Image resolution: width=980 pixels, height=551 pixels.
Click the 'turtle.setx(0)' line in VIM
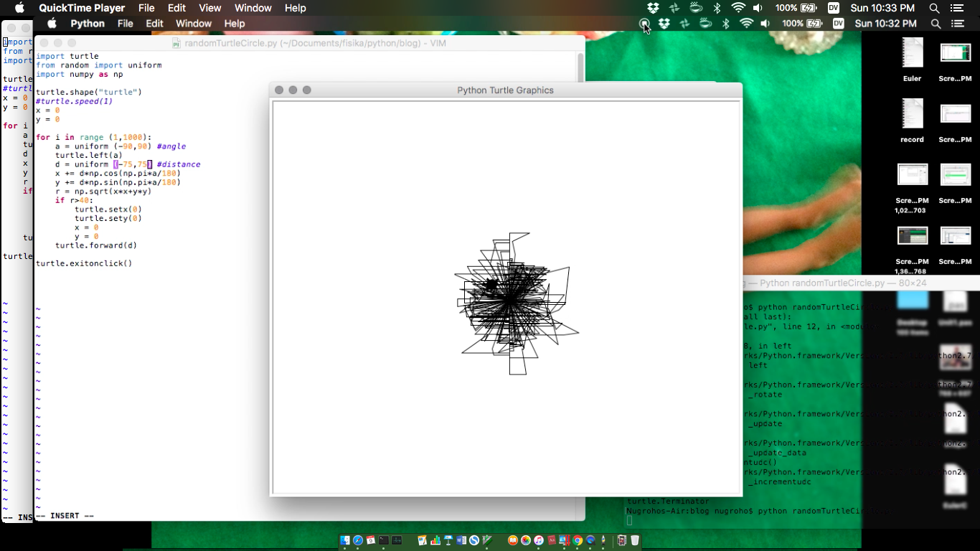[x=108, y=209]
